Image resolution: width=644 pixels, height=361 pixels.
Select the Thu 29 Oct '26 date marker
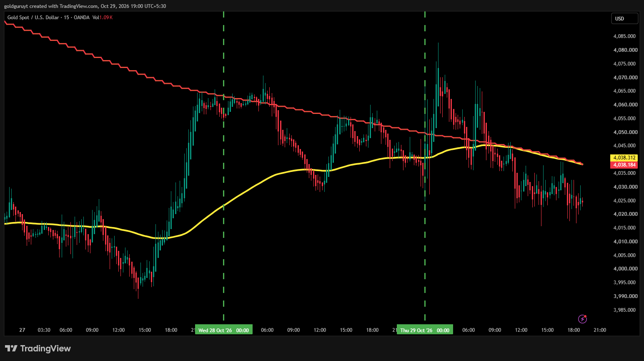(425, 330)
